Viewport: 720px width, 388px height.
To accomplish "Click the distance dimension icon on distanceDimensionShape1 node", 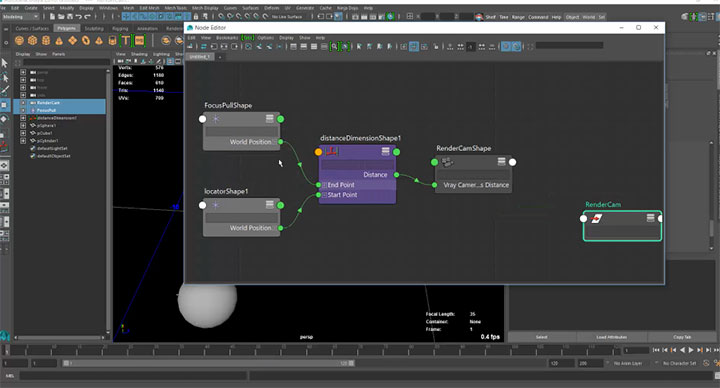I will pos(332,151).
